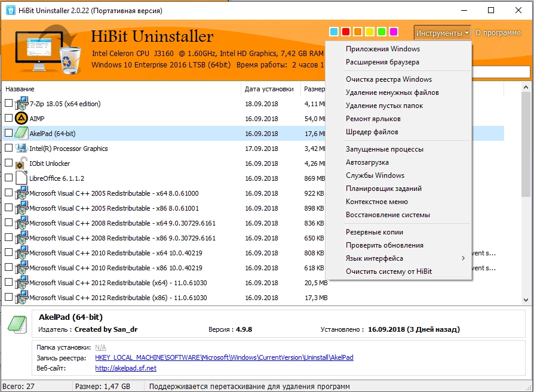Click the Visual C++ 2012 x86 installer icon
The height and width of the screenshot is (392, 534).
click(22, 297)
